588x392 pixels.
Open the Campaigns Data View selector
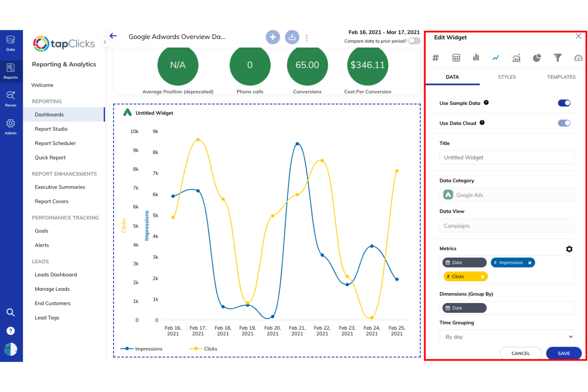[x=507, y=225]
